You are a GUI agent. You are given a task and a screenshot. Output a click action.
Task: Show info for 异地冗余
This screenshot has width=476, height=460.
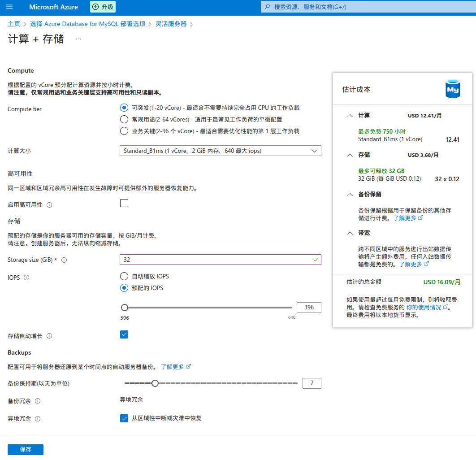(x=38, y=419)
